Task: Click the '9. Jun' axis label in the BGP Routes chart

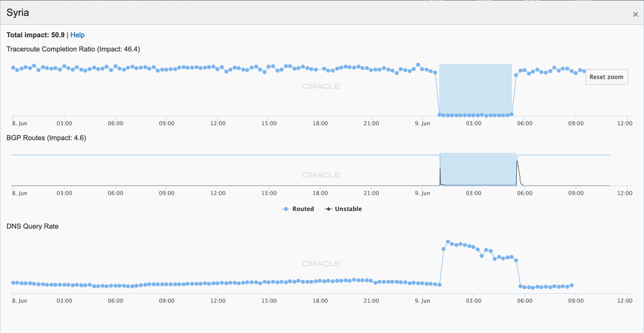Action: click(422, 193)
